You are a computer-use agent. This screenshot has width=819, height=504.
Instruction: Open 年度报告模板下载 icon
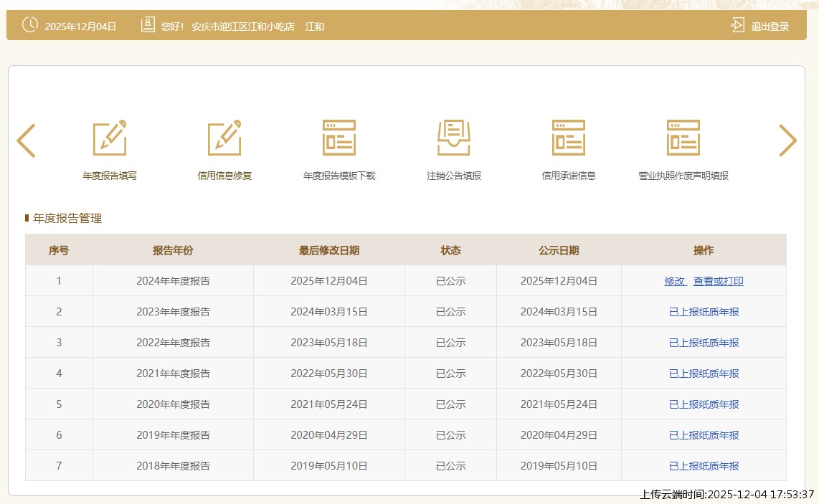tap(339, 138)
